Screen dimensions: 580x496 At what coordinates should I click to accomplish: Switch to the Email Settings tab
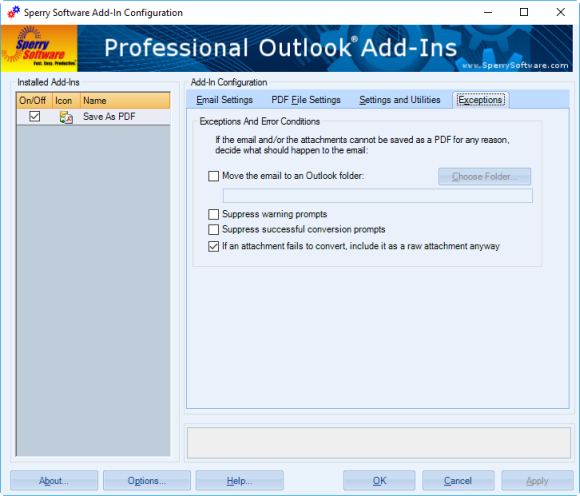tap(224, 100)
